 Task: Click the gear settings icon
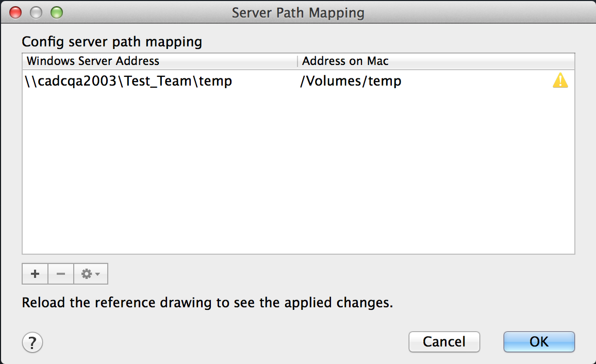86,274
